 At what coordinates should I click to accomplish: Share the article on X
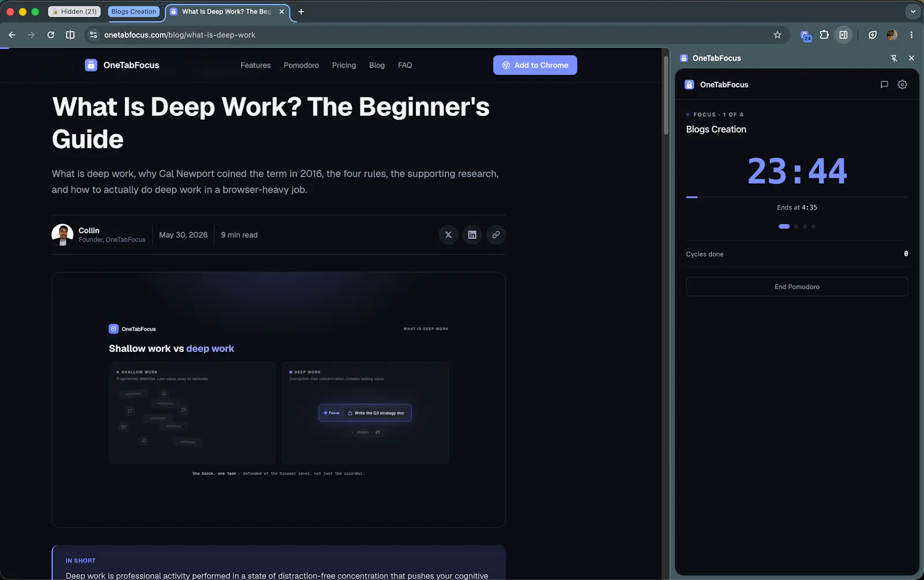tap(449, 235)
